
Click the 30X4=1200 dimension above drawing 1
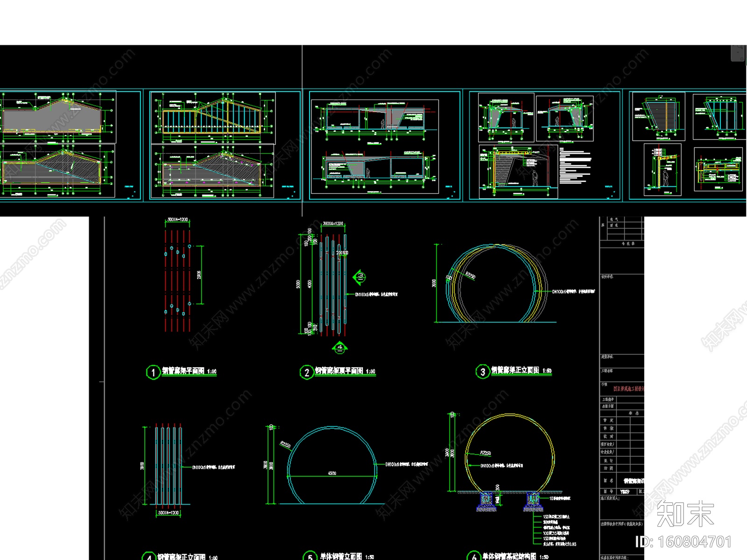coord(177,220)
